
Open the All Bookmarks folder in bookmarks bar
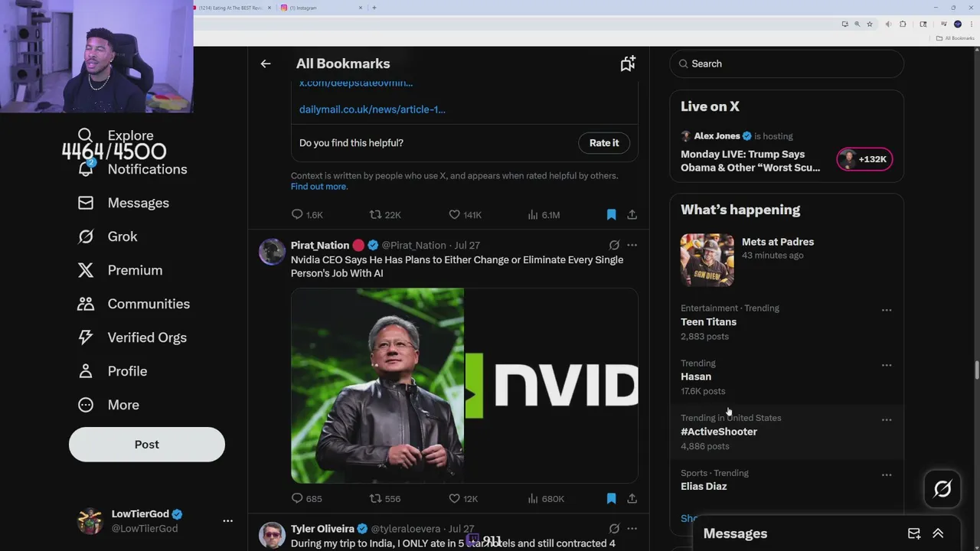[x=955, y=38]
